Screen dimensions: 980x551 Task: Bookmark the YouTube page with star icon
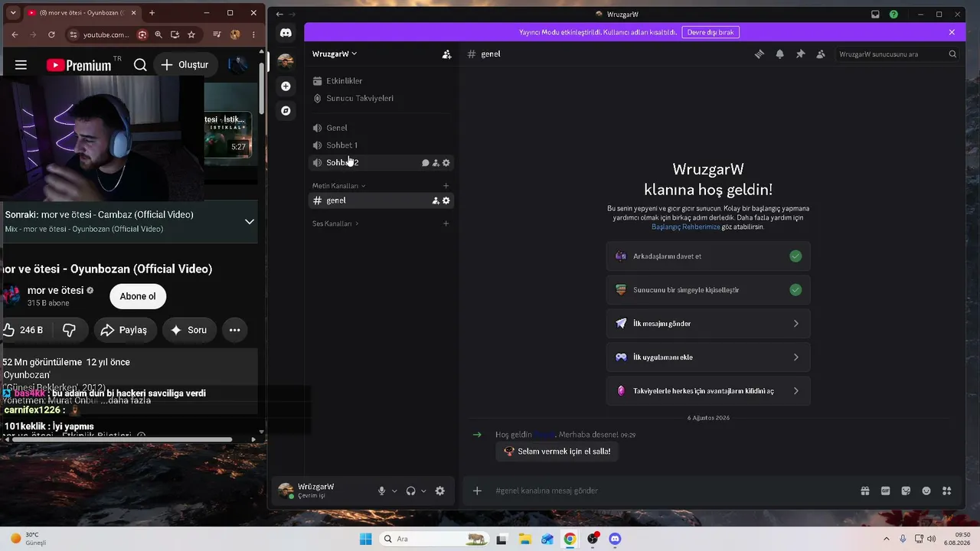(x=191, y=34)
